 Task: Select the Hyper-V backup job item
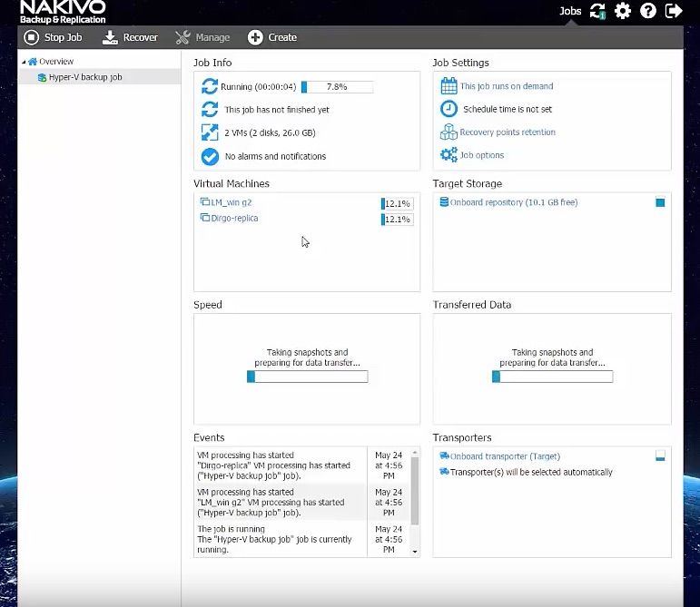click(x=85, y=77)
